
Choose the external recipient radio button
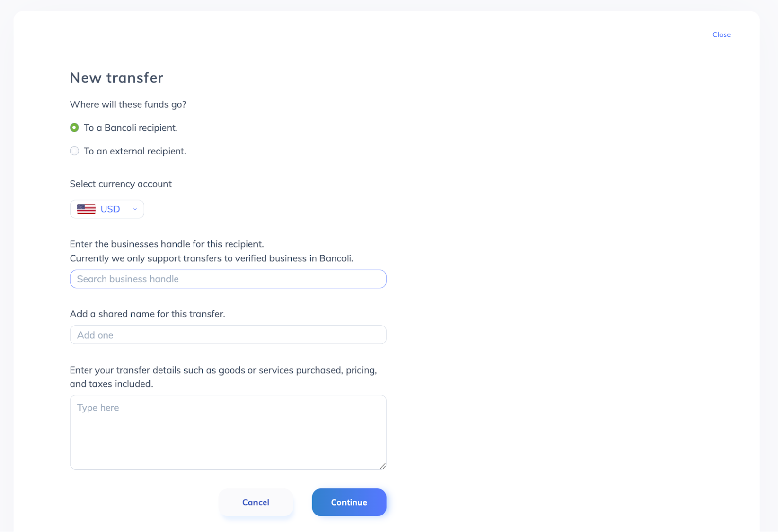tap(74, 151)
